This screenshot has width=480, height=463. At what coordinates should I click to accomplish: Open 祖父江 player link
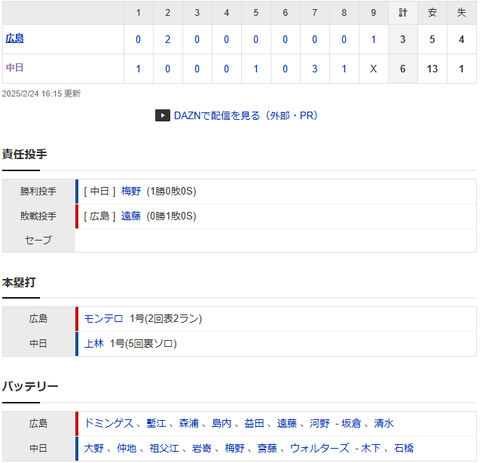164,448
